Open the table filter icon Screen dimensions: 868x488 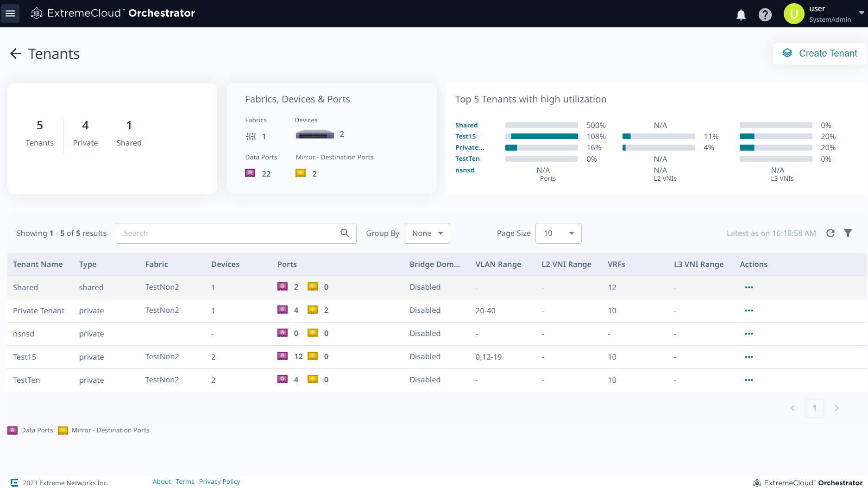pos(848,233)
